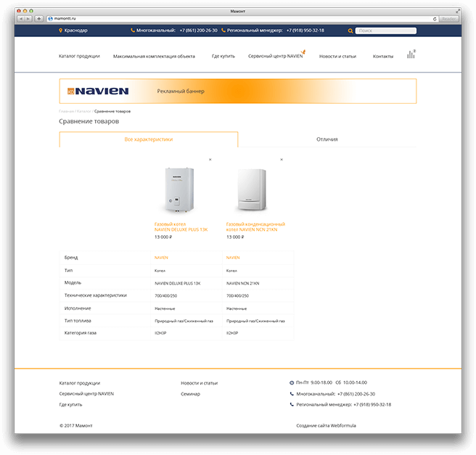Open the Газовый котел NAVIEN DELUXE PLUS 13K link
This screenshot has width=476, height=455.
click(181, 226)
